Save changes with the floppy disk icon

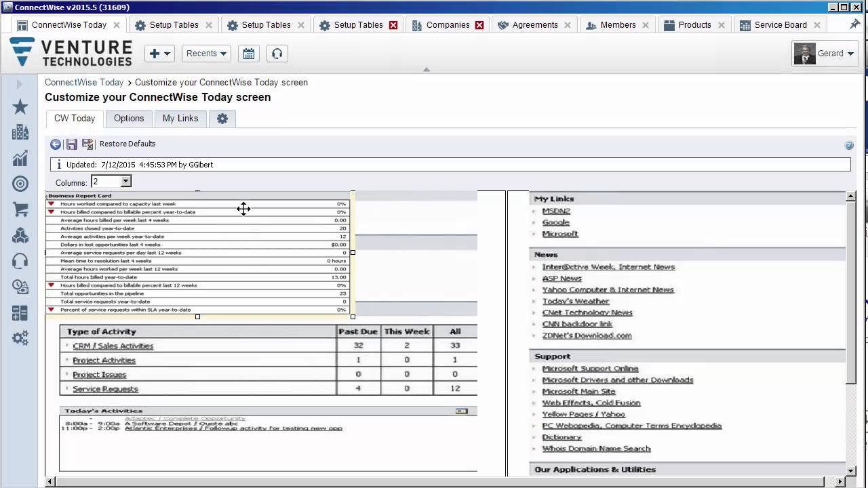[x=71, y=144]
